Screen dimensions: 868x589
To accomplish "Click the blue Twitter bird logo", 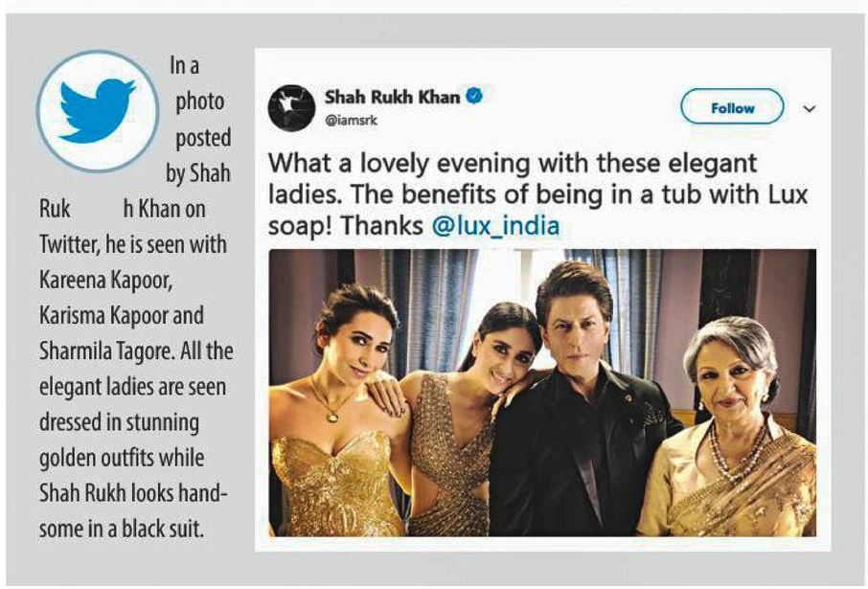I will [x=98, y=111].
